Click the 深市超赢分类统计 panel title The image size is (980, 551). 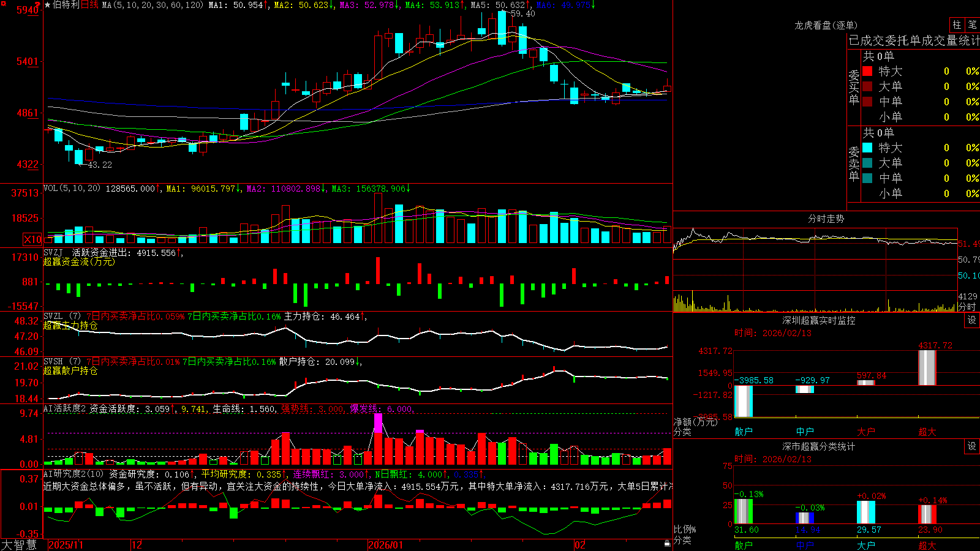tap(818, 446)
